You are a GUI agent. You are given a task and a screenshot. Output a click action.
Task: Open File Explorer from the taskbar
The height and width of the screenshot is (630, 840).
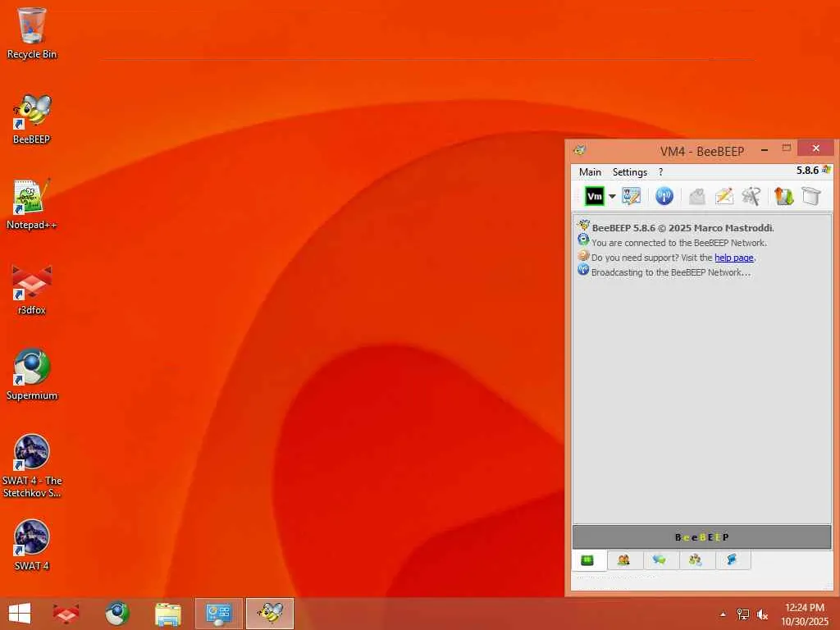pos(167,614)
